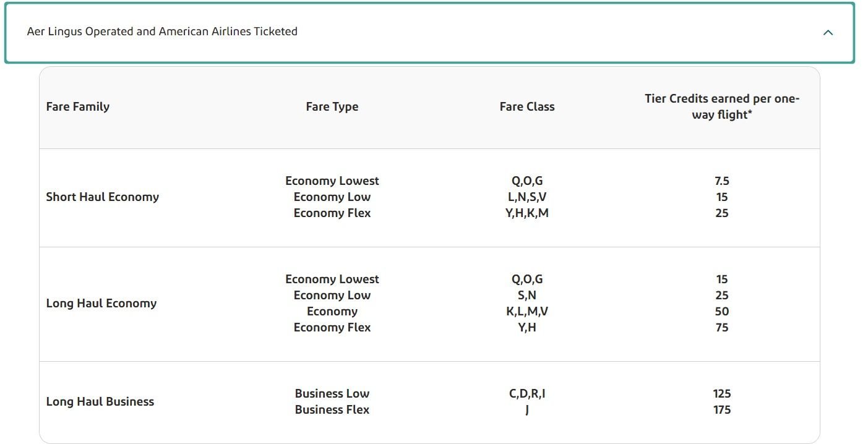This screenshot has height=444, width=868.
Task: Select the Long Haul Business row label
Action: [x=100, y=401]
